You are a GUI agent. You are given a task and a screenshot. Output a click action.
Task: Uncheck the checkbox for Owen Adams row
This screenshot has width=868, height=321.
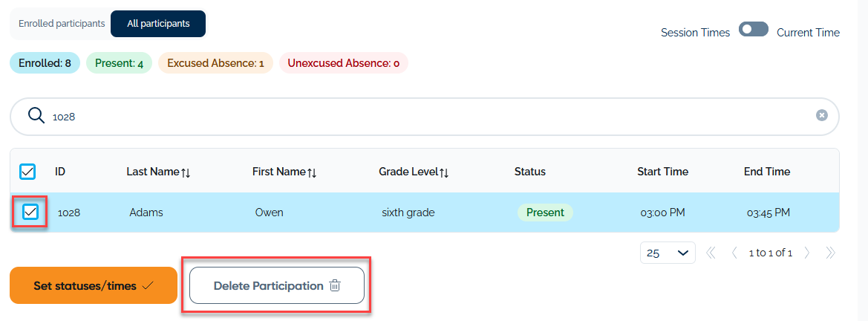[x=30, y=213]
